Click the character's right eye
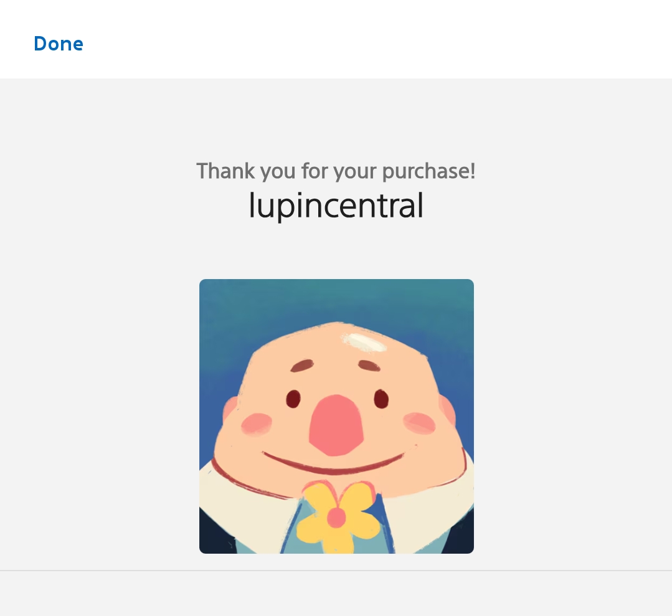This screenshot has width=672, height=616. point(381,397)
